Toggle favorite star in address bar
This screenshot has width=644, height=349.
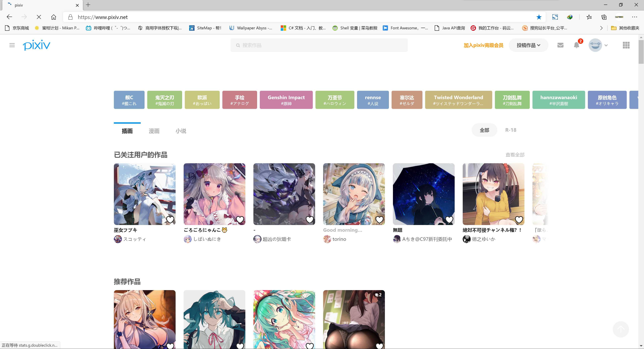[x=539, y=17]
